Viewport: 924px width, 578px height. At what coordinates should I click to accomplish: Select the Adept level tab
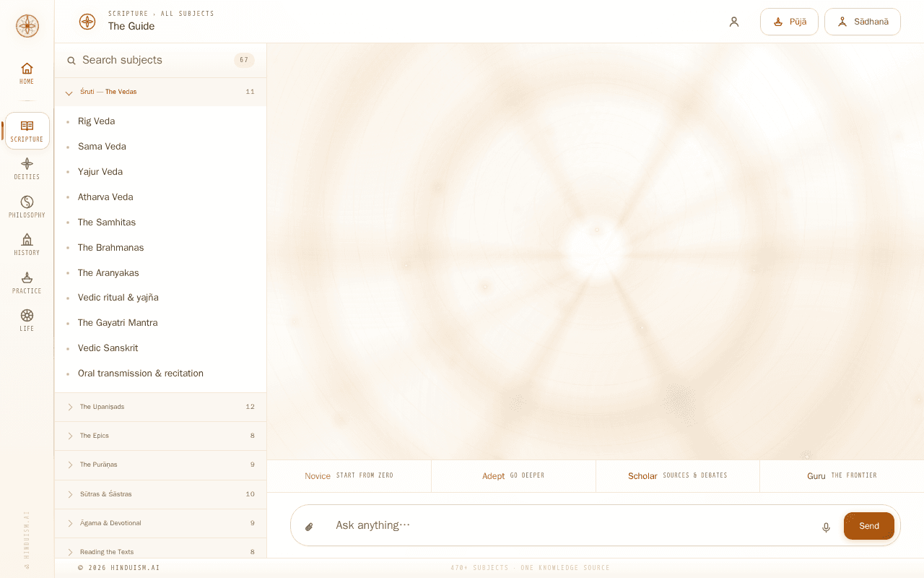coord(513,476)
